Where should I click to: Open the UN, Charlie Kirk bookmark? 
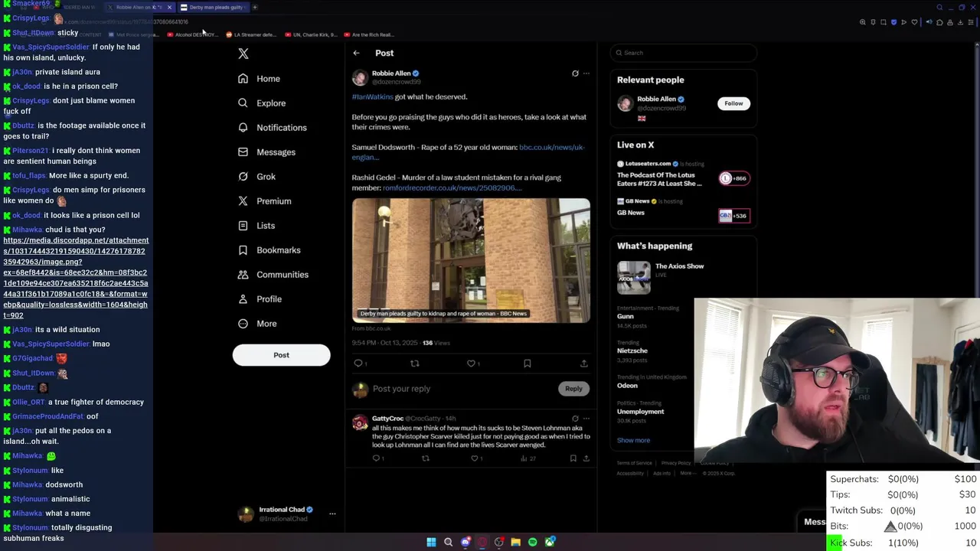tap(310, 34)
